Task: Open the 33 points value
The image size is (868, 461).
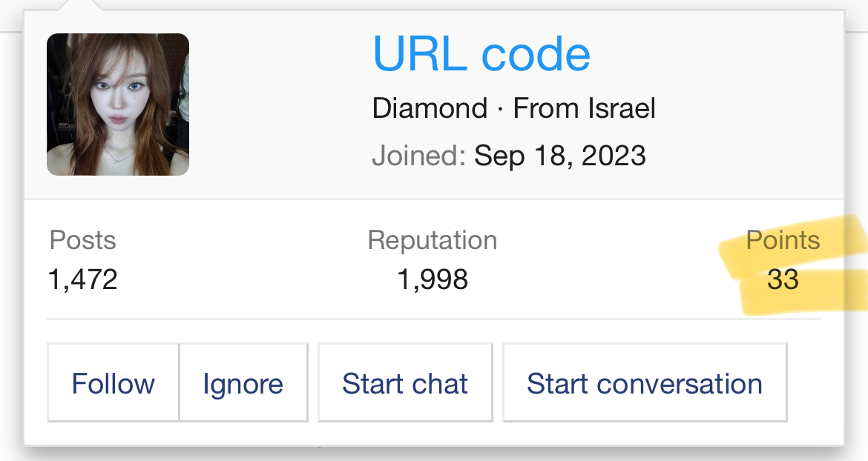Action: [x=783, y=279]
